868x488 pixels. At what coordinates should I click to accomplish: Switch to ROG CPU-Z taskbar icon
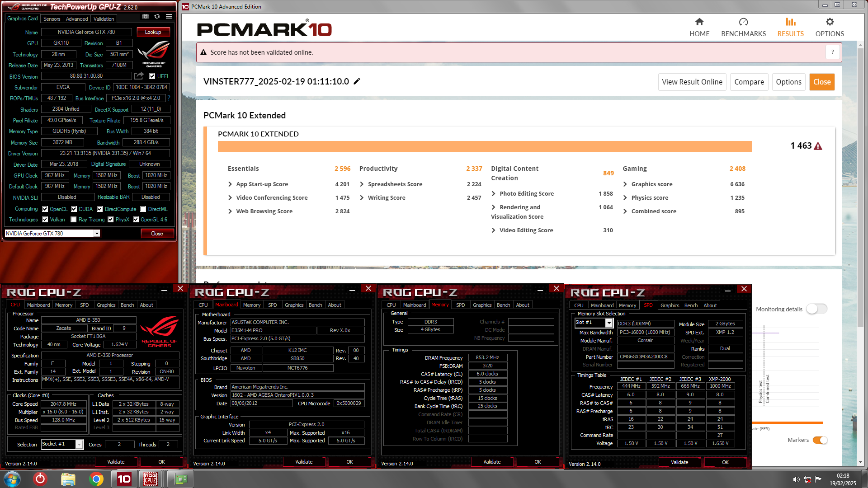pyautogui.click(x=151, y=479)
